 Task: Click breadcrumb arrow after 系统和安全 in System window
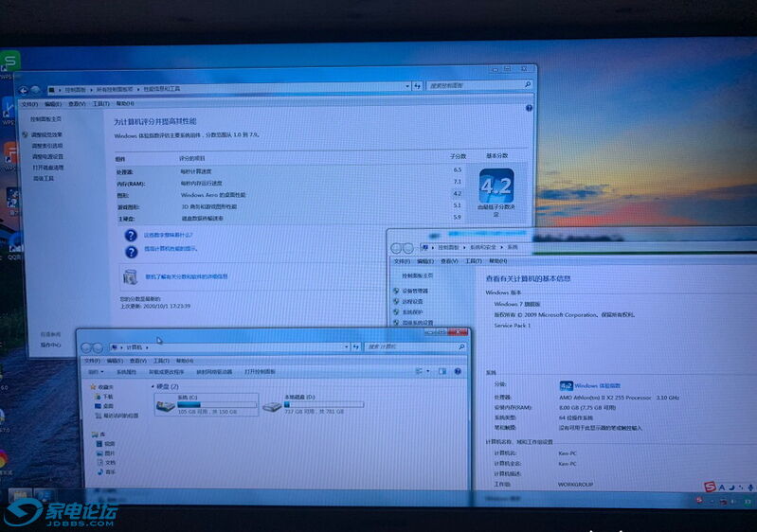pos(501,247)
